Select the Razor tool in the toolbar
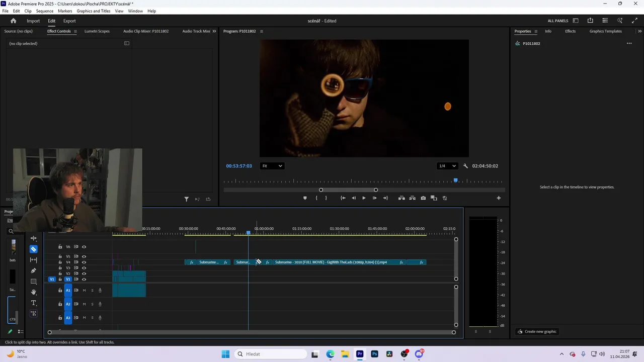The image size is (644, 362). [34, 249]
